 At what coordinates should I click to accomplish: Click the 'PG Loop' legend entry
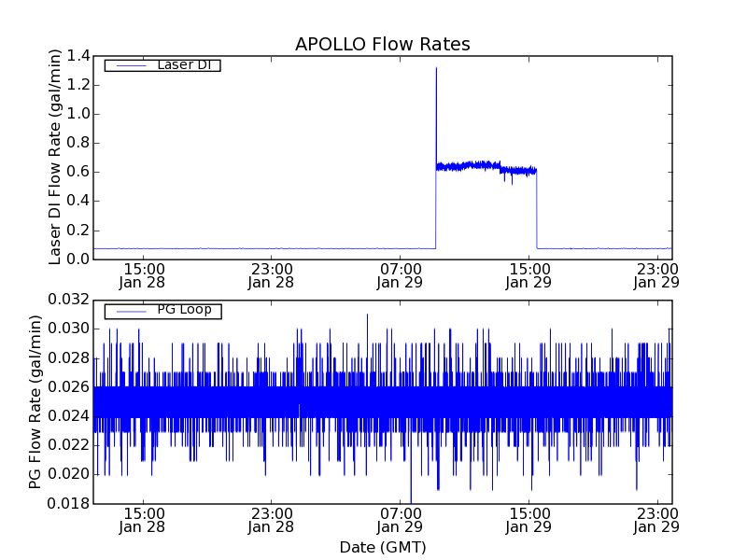point(162,311)
